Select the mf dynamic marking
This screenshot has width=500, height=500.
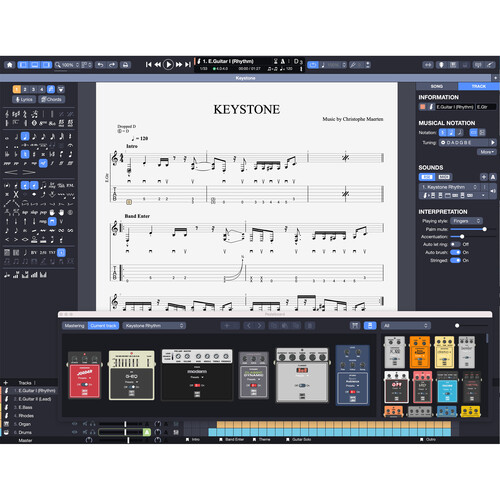[x=43, y=163]
